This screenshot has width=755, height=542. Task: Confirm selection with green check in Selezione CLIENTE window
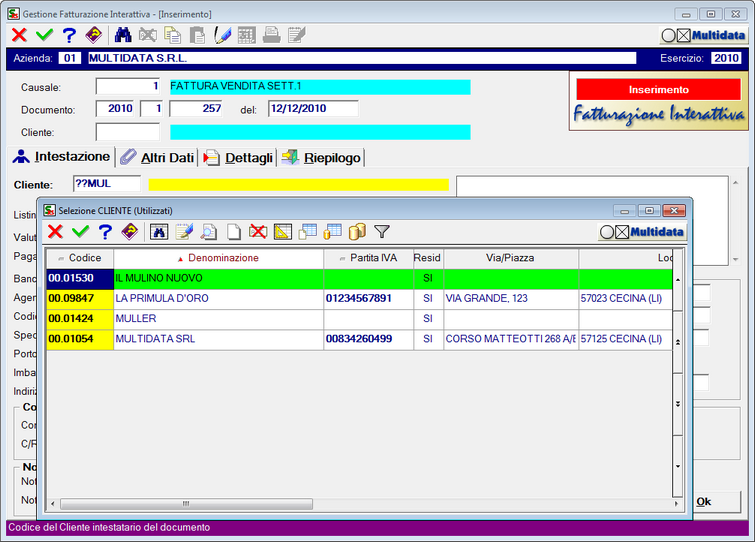(80, 232)
